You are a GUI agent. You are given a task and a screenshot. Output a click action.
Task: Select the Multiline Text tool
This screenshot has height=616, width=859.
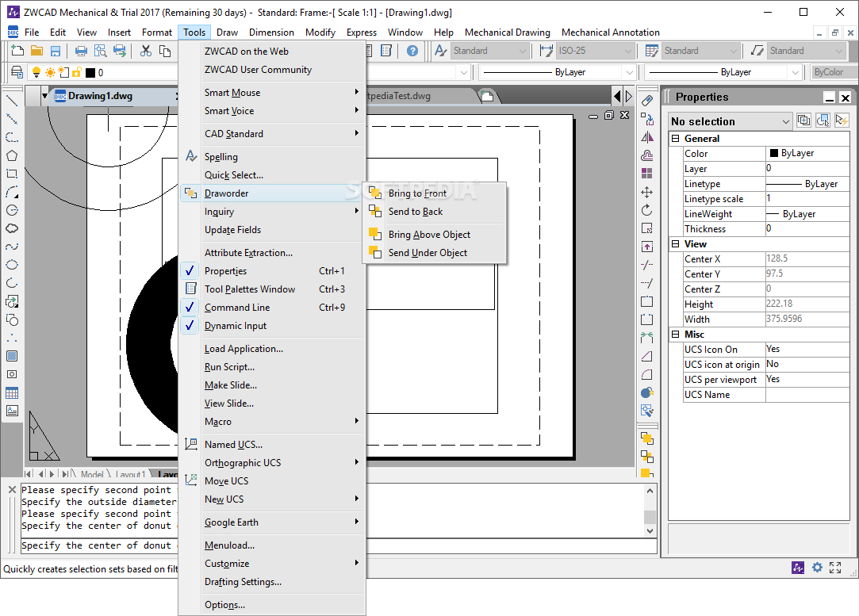click(12, 411)
